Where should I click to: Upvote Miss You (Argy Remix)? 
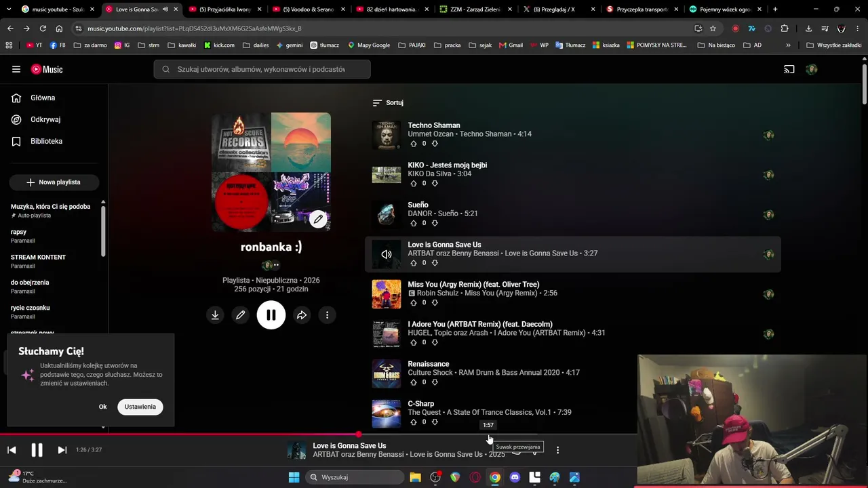(x=414, y=303)
